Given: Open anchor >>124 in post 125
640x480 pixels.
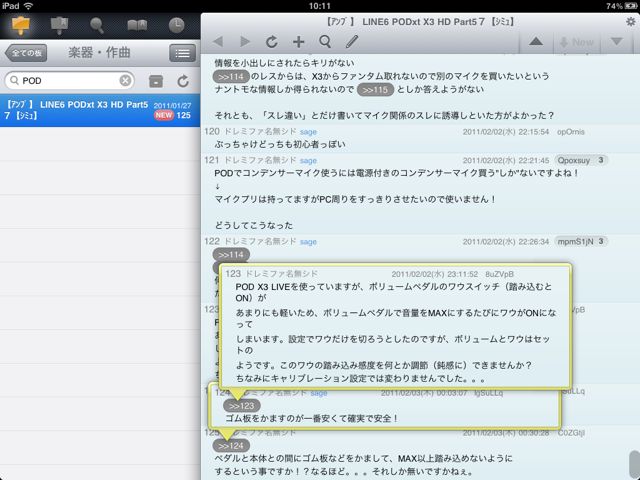Looking at the screenshot, I should pyautogui.click(x=231, y=446).
